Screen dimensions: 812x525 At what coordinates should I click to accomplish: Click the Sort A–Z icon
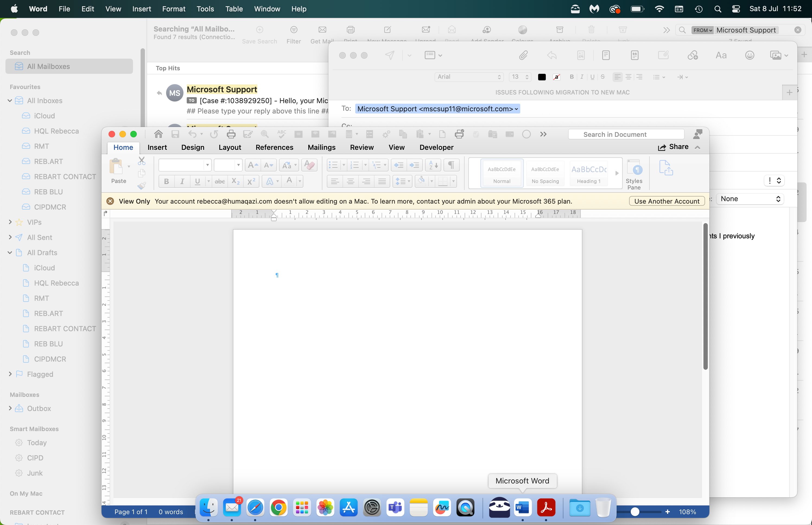(x=433, y=165)
